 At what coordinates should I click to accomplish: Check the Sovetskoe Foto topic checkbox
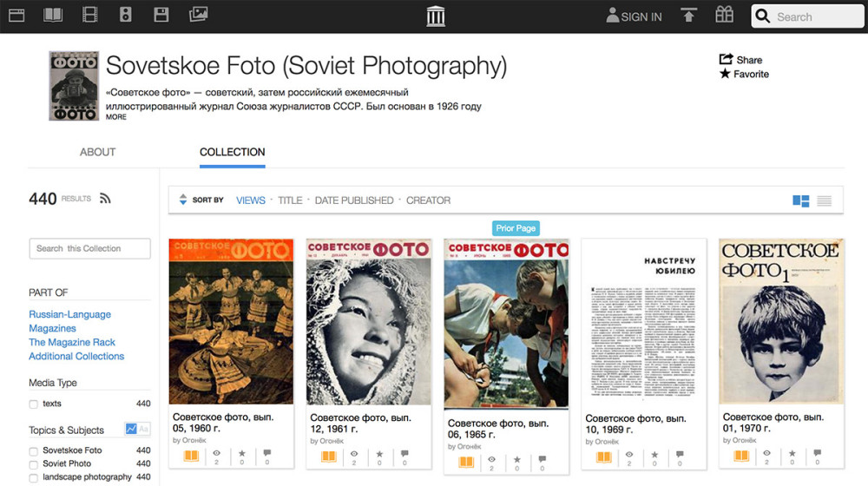point(34,451)
